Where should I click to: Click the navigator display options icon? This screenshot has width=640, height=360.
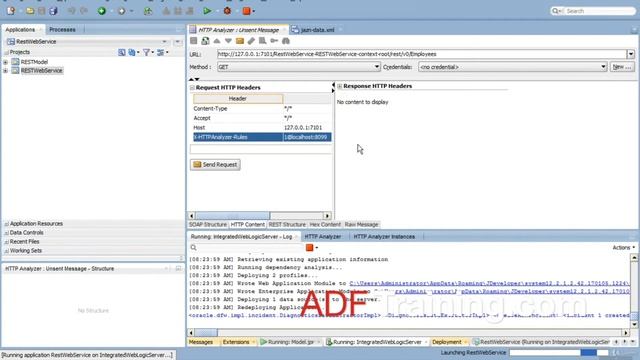coord(161,52)
